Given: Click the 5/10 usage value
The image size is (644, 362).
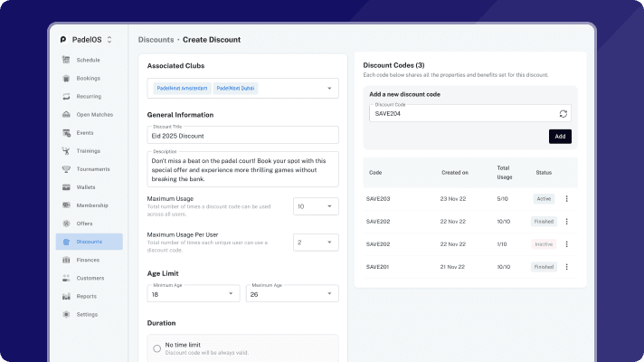Looking at the screenshot, I should point(502,199).
